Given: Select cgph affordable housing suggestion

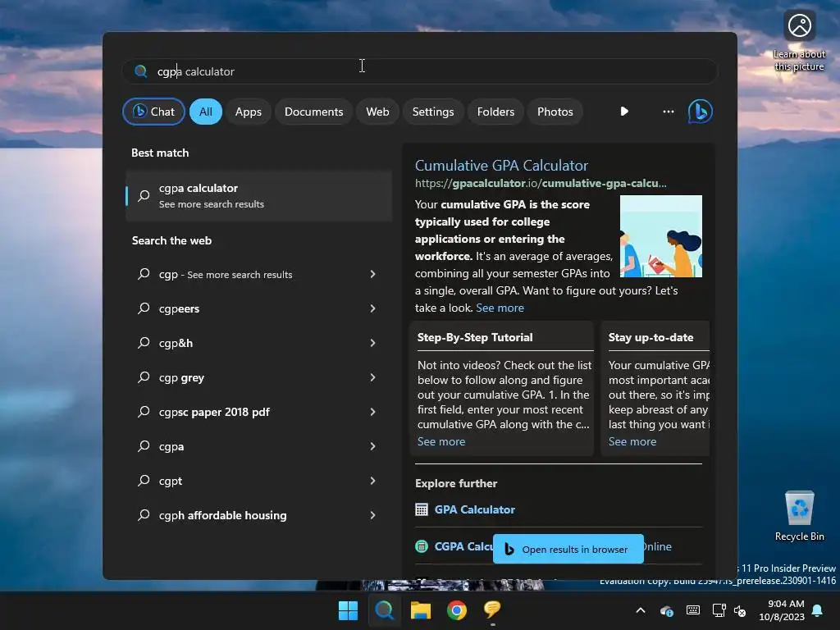Looking at the screenshot, I should tap(258, 515).
